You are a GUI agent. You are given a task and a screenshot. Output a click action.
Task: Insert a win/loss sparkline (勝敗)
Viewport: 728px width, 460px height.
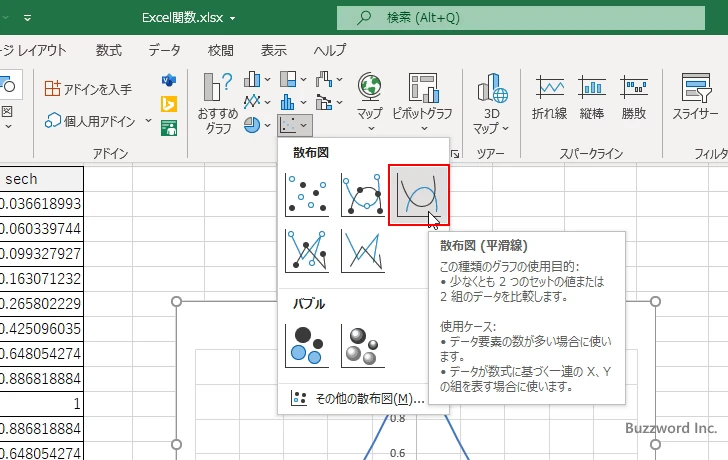click(x=634, y=97)
